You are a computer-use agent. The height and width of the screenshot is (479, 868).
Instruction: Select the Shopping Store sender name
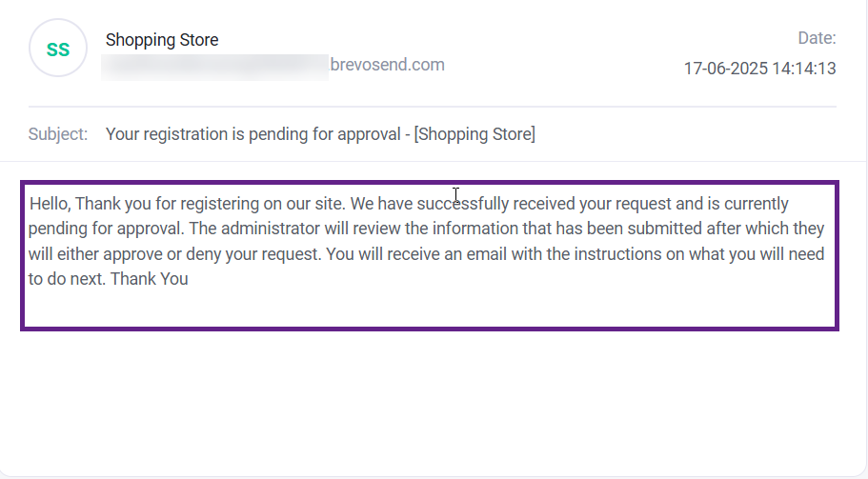pos(162,40)
